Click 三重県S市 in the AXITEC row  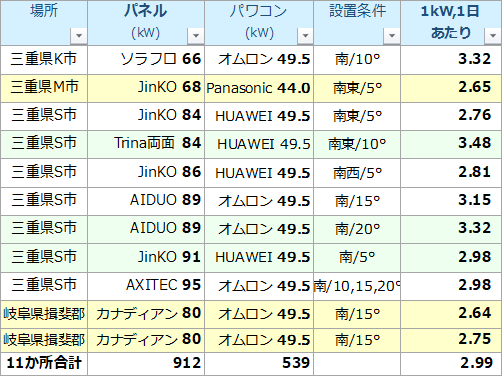coord(44,286)
